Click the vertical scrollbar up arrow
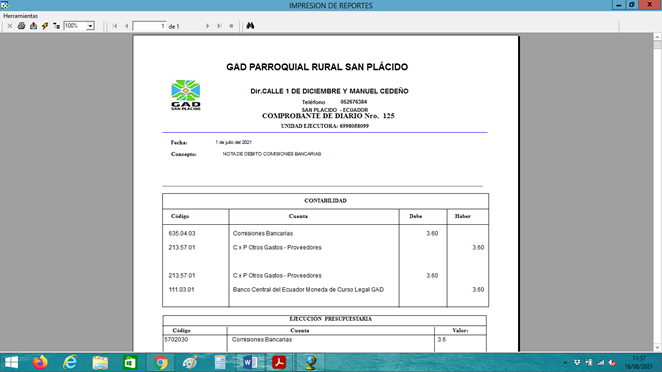Viewport: 662px width, 372px height. pos(657,37)
